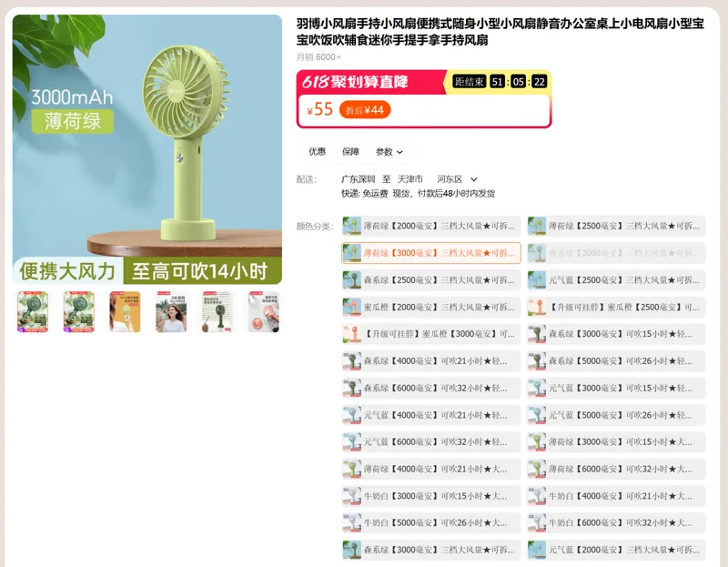
Task: Choose 森系绿【2500毫安】三档大风量 variant
Action: click(431, 280)
